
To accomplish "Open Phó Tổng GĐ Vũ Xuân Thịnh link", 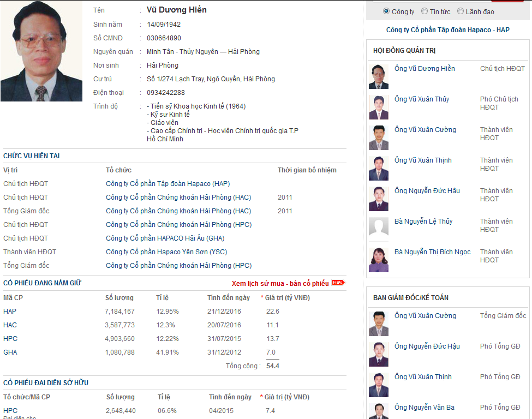I will [423, 376].
